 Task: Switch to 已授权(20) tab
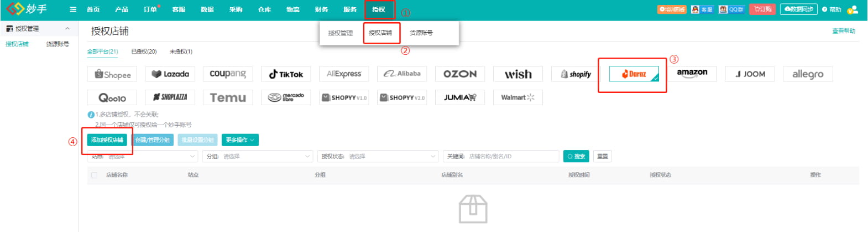[x=144, y=51]
